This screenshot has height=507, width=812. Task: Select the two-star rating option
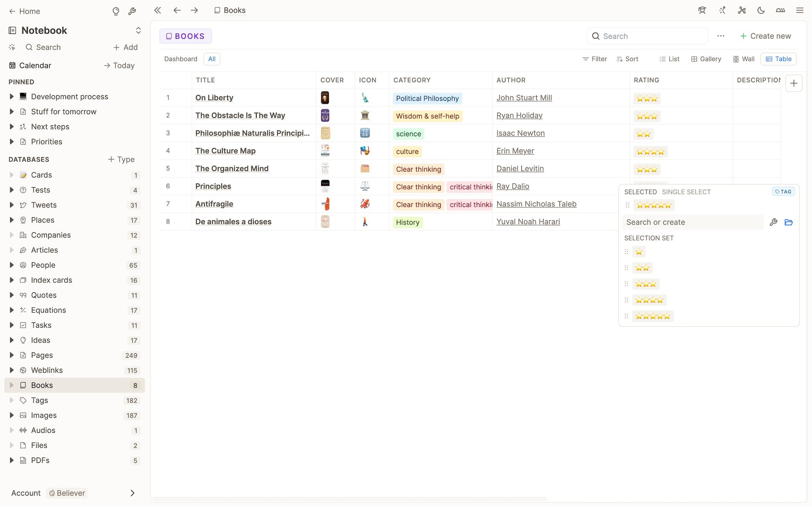tap(642, 268)
